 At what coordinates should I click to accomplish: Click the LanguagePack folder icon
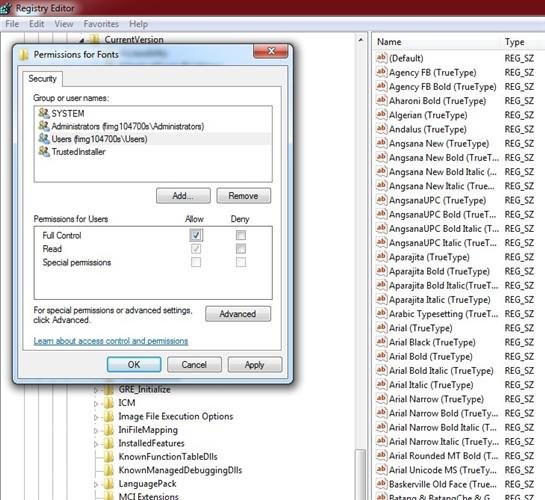coord(109,484)
